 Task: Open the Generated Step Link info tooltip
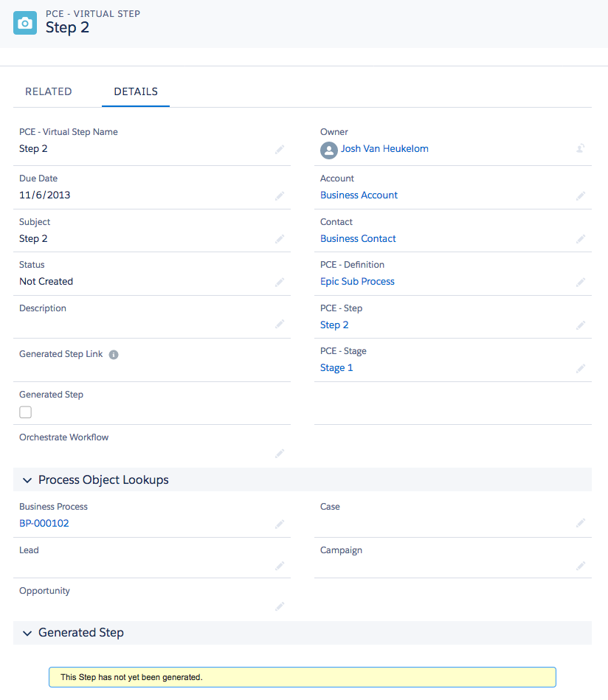(113, 354)
